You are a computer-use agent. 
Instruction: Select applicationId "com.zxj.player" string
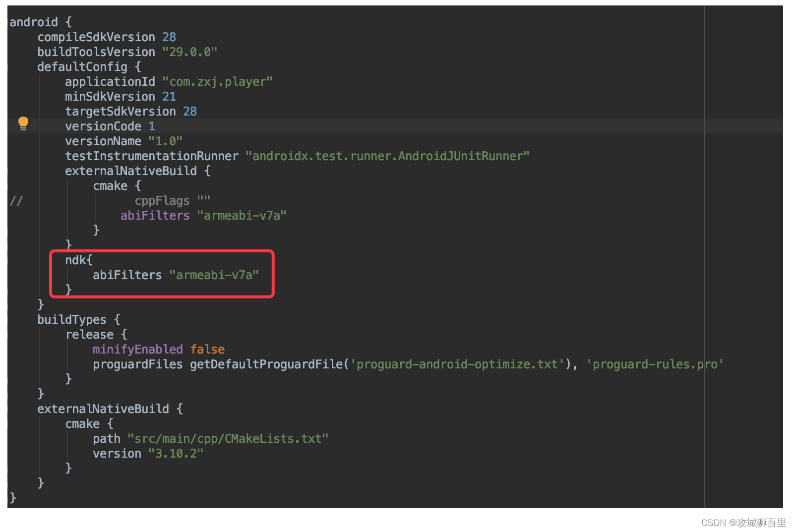[218, 82]
